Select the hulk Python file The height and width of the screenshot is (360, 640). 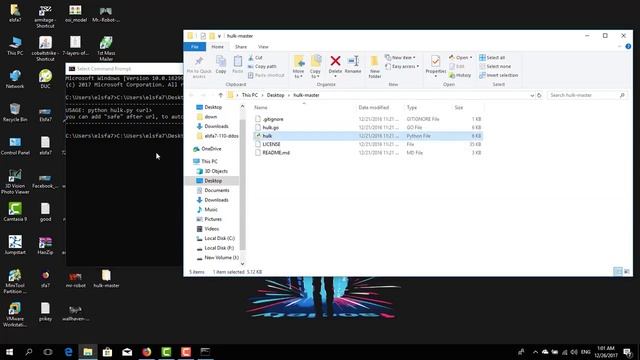tap(367, 136)
